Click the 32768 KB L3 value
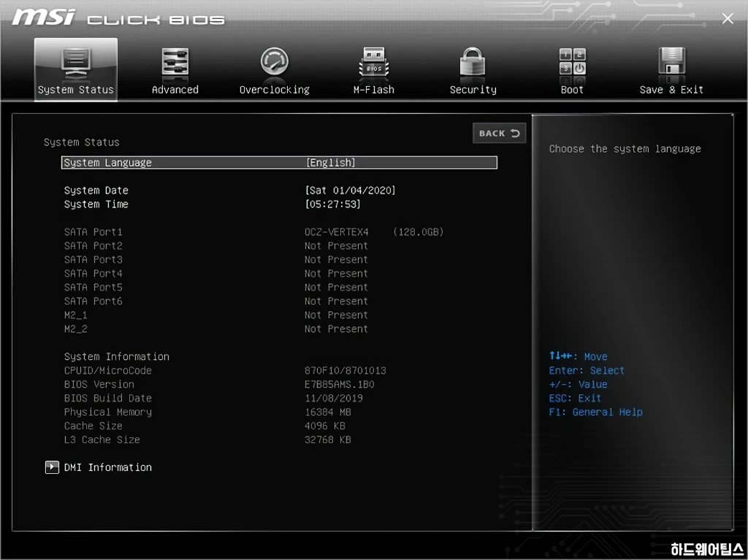This screenshot has width=748, height=560. click(328, 440)
